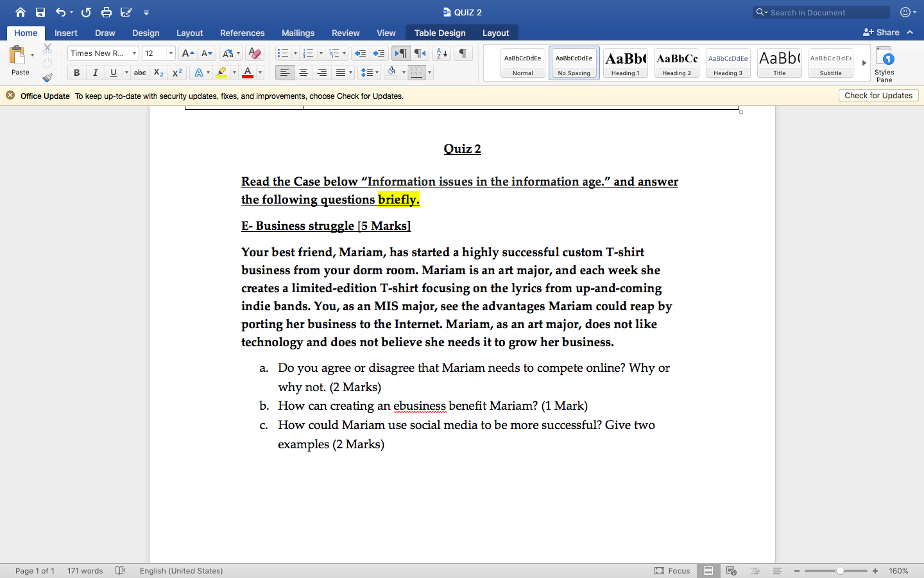
Task: Toggle Focus mode
Action: 672,570
